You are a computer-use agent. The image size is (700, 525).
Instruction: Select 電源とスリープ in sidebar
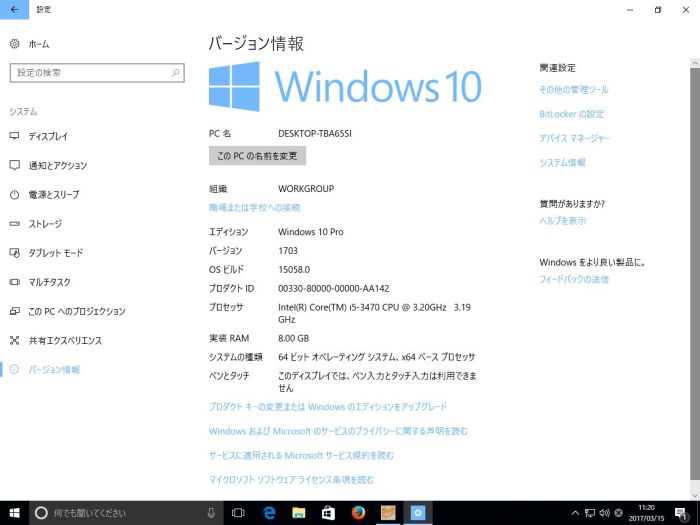tap(53, 194)
